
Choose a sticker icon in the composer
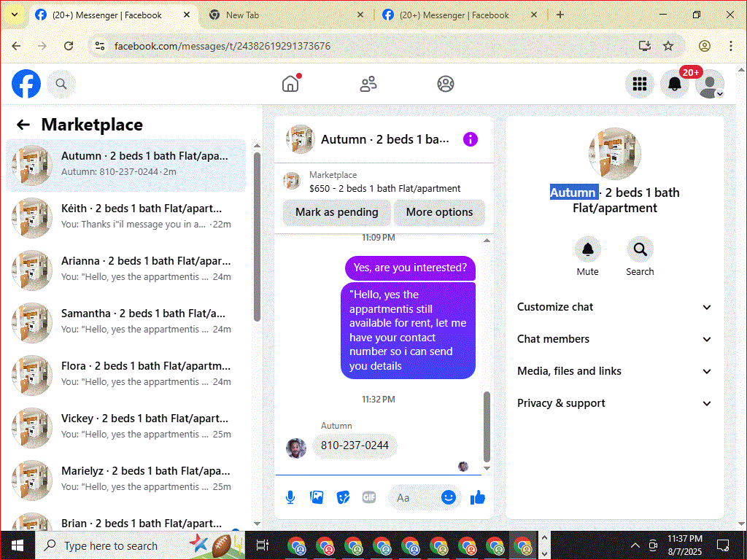[343, 497]
